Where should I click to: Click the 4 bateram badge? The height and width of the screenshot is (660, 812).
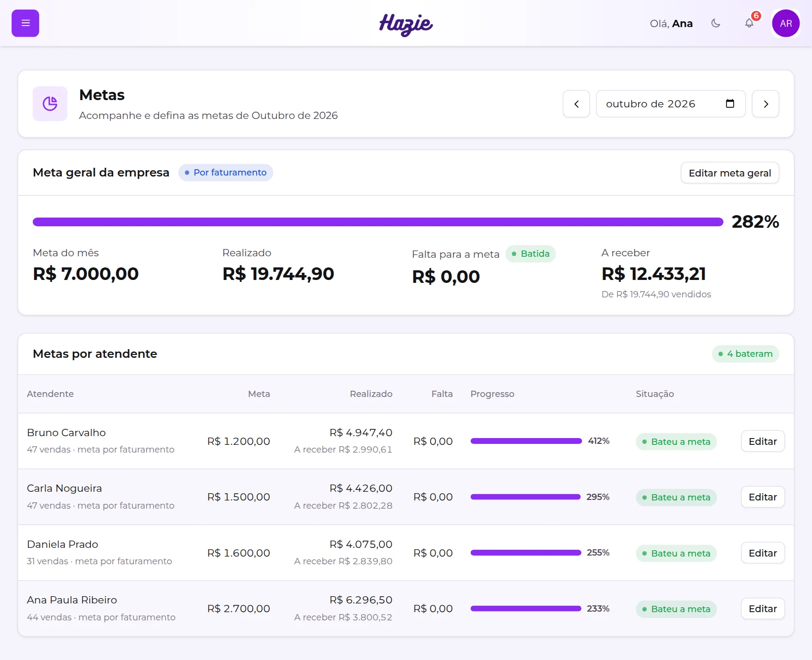click(x=745, y=354)
